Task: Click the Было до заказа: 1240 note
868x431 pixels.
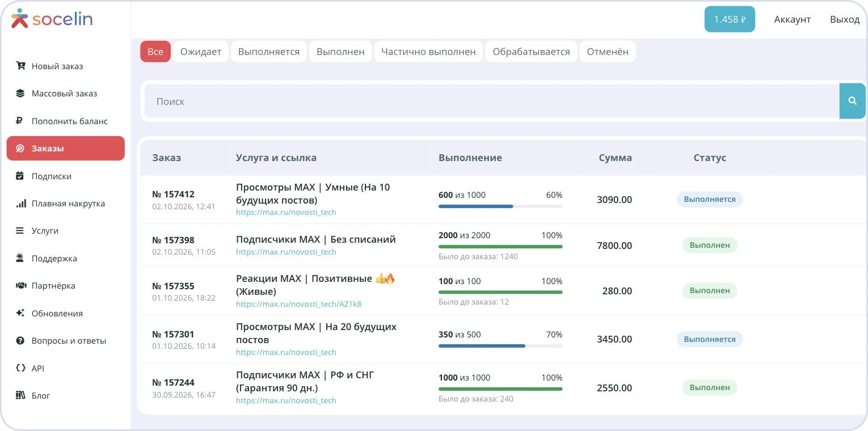Action: point(478,256)
